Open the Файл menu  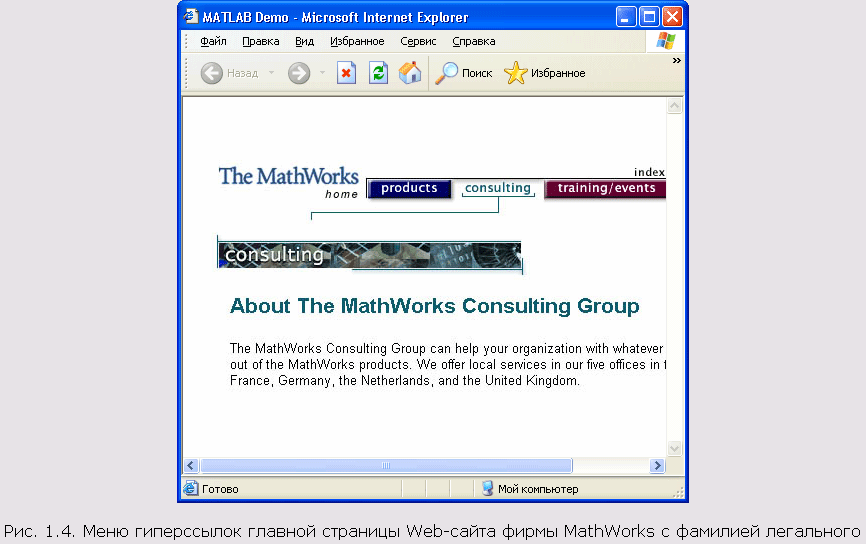tap(213, 41)
